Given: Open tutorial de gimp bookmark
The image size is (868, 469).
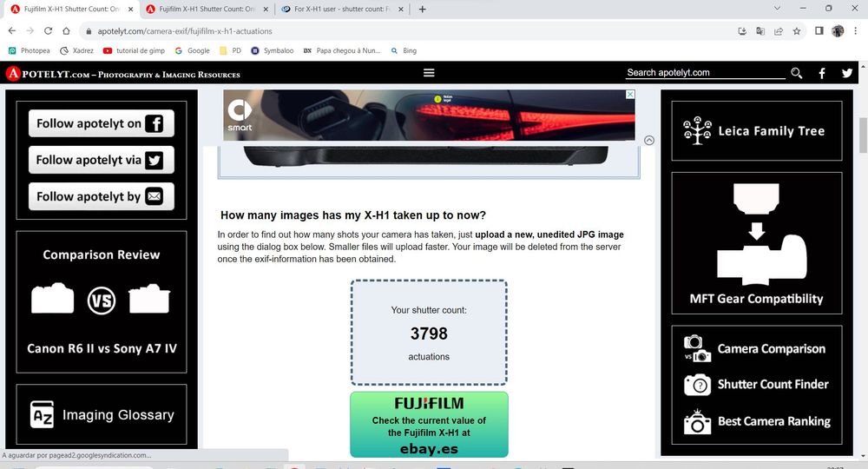Looking at the screenshot, I should 134,50.
